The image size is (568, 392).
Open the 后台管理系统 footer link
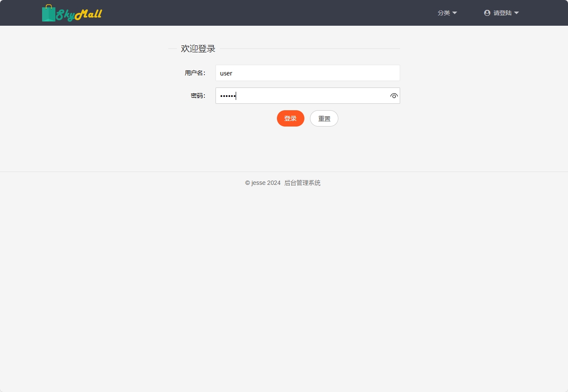click(x=302, y=182)
